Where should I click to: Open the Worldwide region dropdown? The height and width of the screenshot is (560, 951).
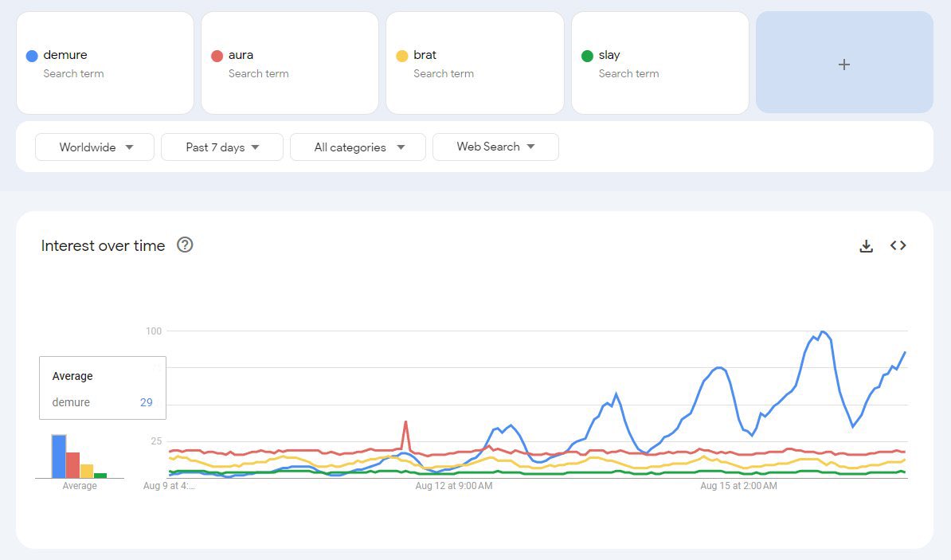pos(95,147)
